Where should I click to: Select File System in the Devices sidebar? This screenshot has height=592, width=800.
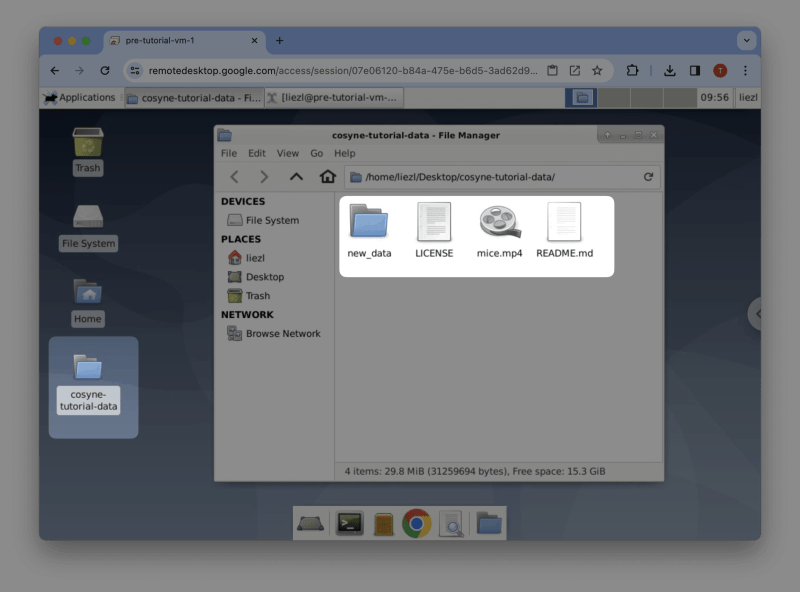[263, 220]
